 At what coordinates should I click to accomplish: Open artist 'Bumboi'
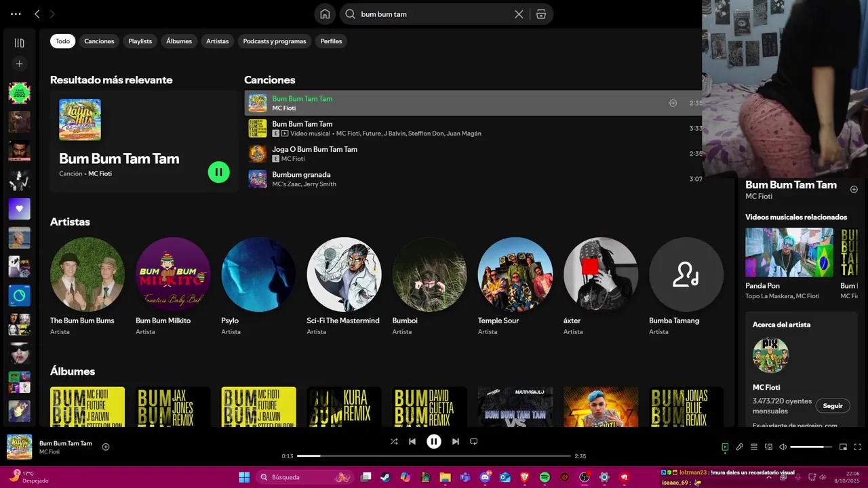429,286
